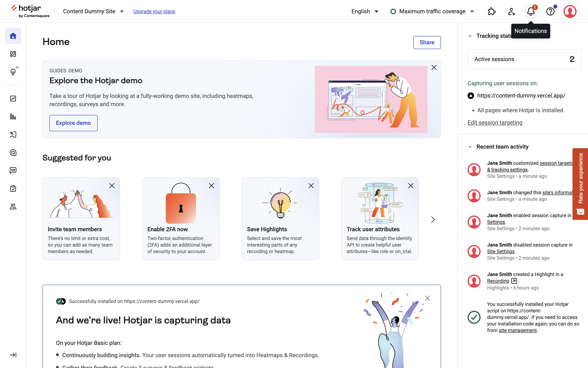The image size is (588, 368).
Task: Click 'All pages where Hotjar is installed' text
Action: (520, 110)
